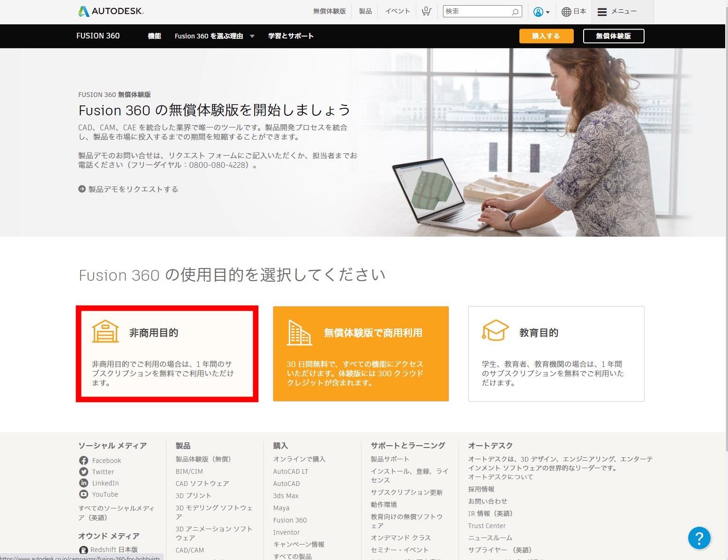This screenshot has width=728, height=560.
Task: Open LinkedIn footer link
Action: [105, 483]
